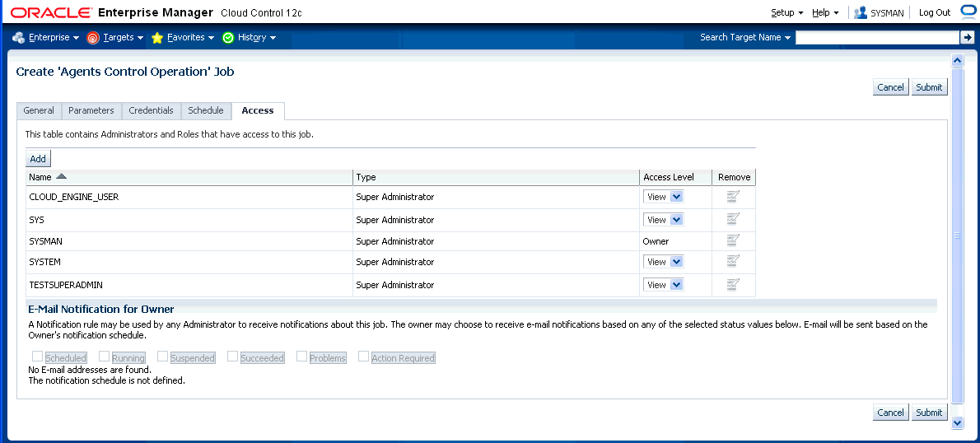The width and height of the screenshot is (980, 443).
Task: Remove the CLOUD_ENGINE_USER row via its icon
Action: coord(733,197)
